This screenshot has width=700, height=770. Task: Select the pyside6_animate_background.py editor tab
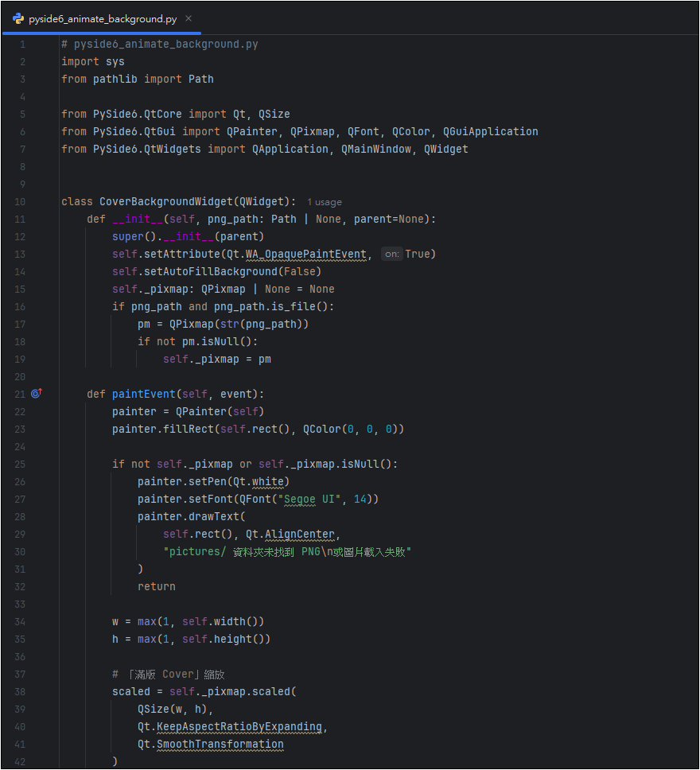click(102, 18)
